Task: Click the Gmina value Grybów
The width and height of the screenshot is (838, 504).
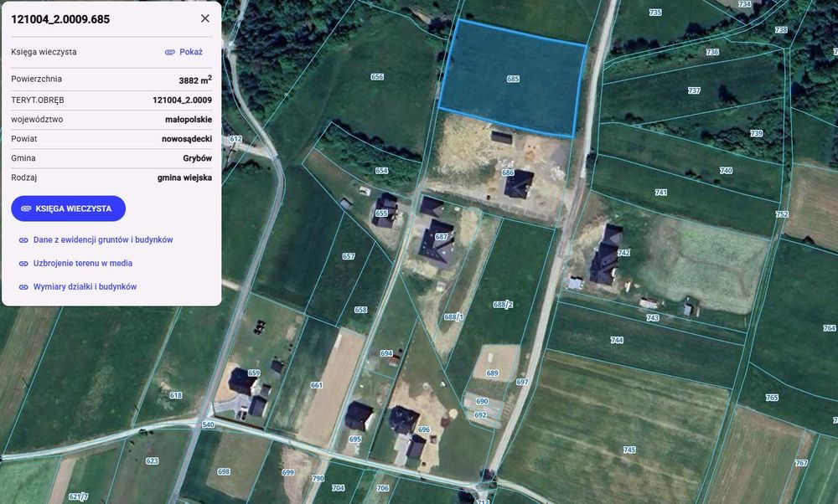Action: click(x=197, y=158)
